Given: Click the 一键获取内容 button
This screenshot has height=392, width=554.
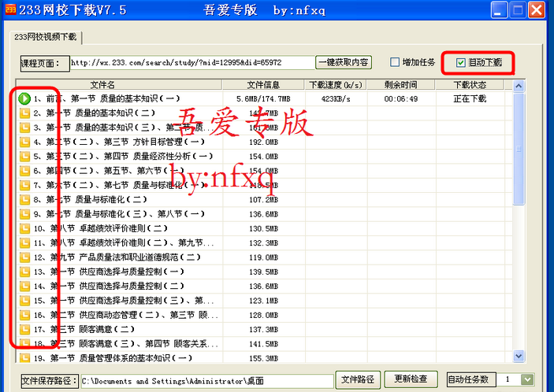Looking at the screenshot, I should pos(343,62).
